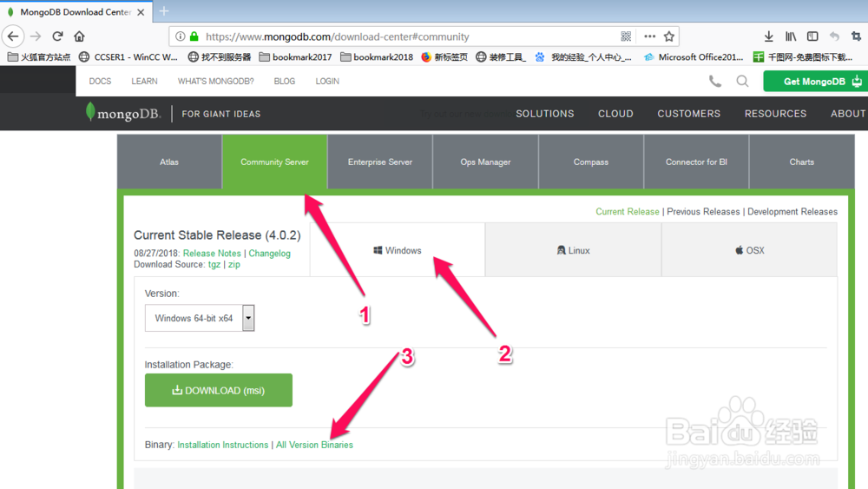
Task: Click the site info icon in address bar
Action: tap(180, 36)
